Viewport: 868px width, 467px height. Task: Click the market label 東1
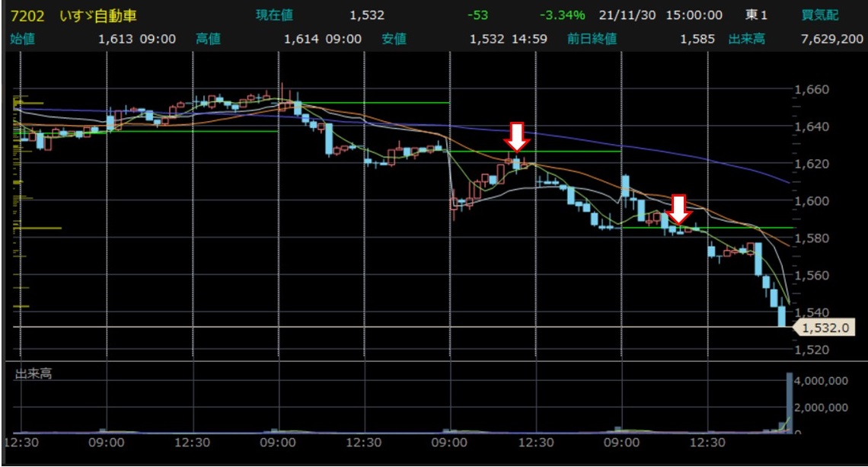coord(756,15)
